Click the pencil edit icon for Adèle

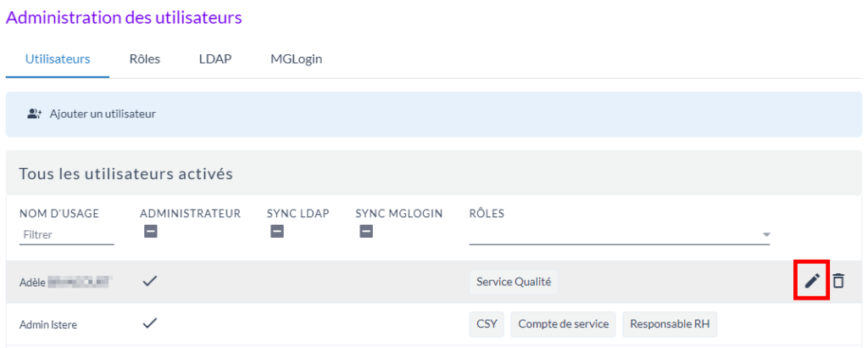(x=812, y=281)
